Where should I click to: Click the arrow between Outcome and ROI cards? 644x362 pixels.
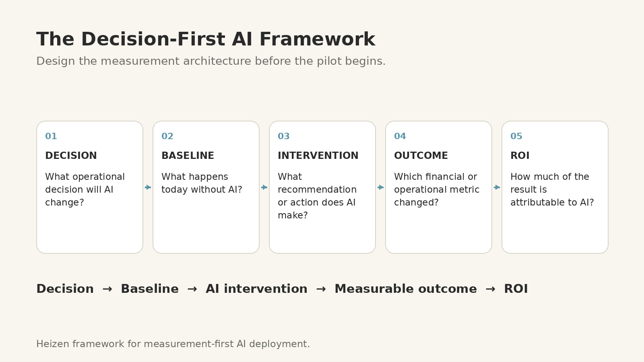497,187
